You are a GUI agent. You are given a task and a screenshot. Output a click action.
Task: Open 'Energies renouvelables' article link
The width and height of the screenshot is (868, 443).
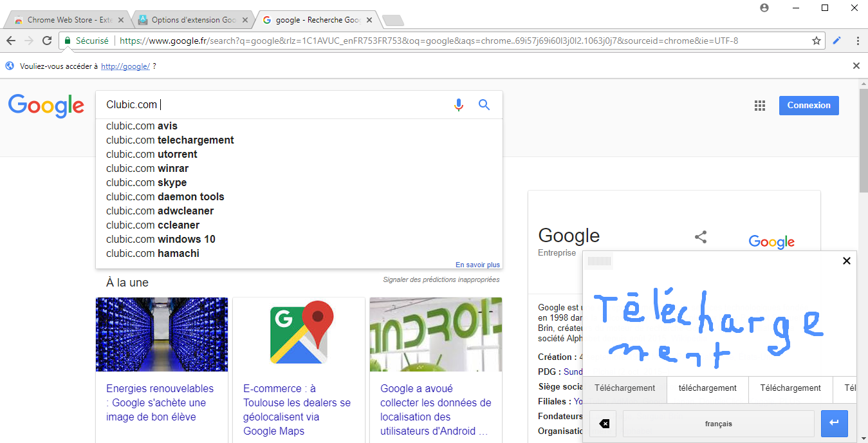[160, 403]
